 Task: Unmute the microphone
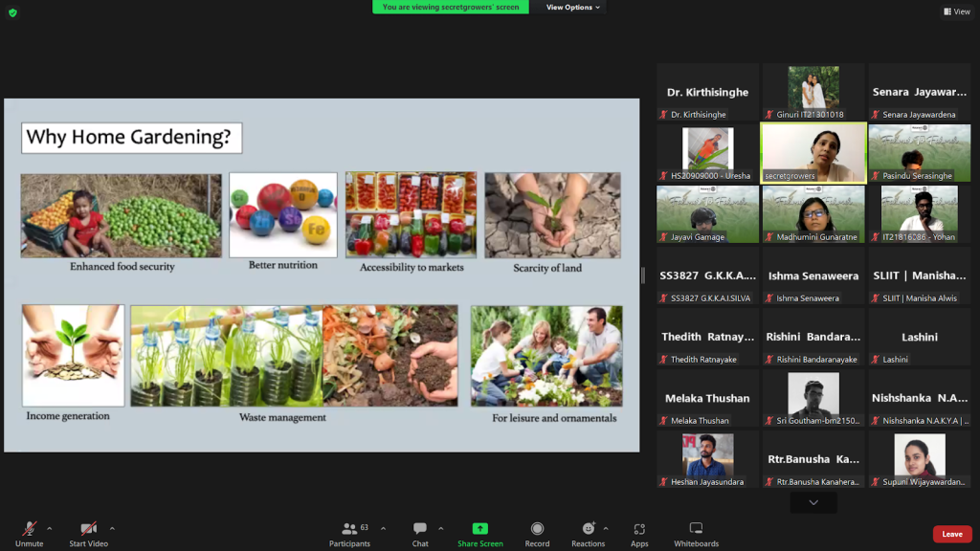click(29, 529)
